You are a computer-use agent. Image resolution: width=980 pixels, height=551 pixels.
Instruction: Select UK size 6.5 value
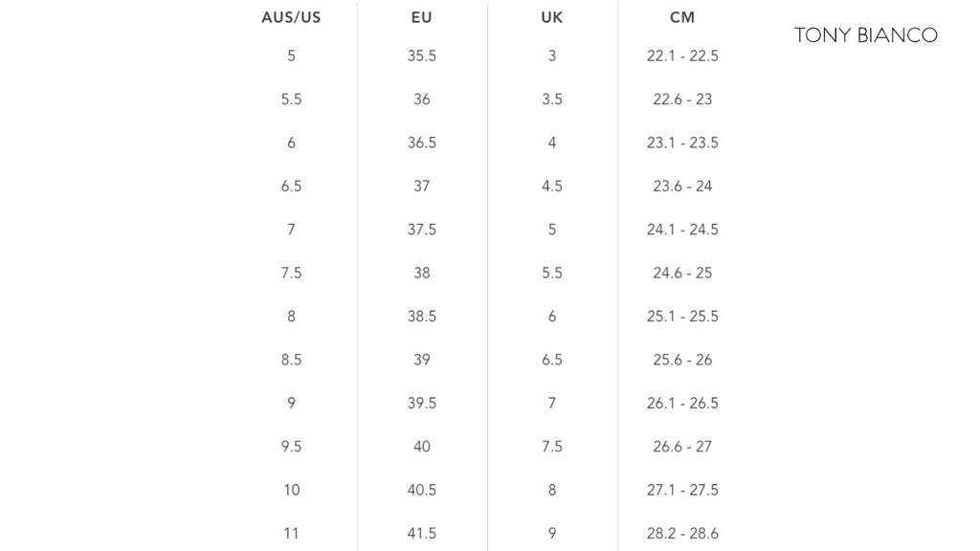click(x=552, y=360)
